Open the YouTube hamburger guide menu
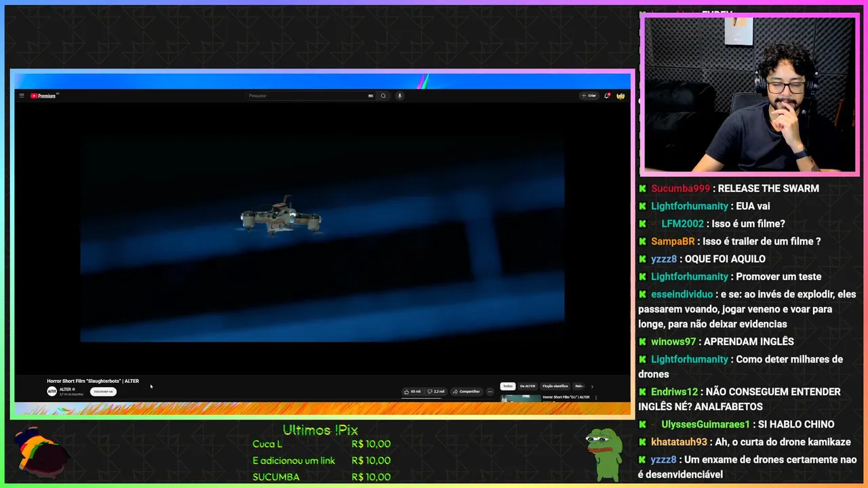 22,96
